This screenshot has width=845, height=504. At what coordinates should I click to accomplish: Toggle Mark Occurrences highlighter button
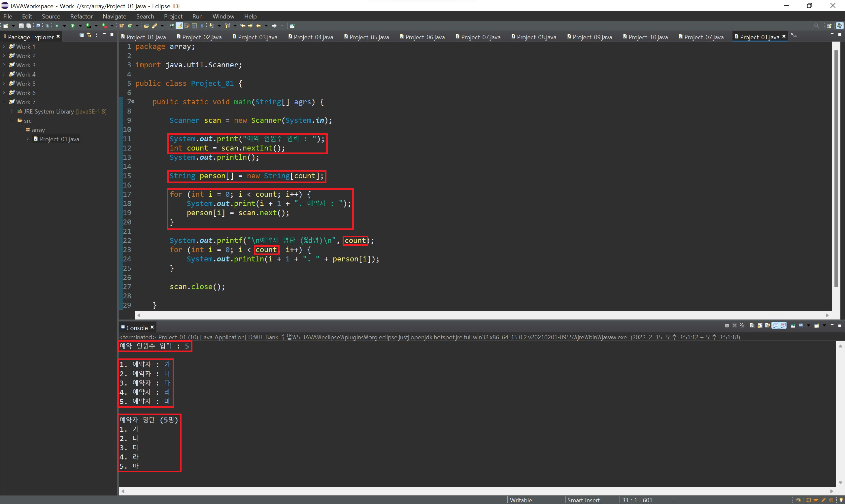point(179,26)
